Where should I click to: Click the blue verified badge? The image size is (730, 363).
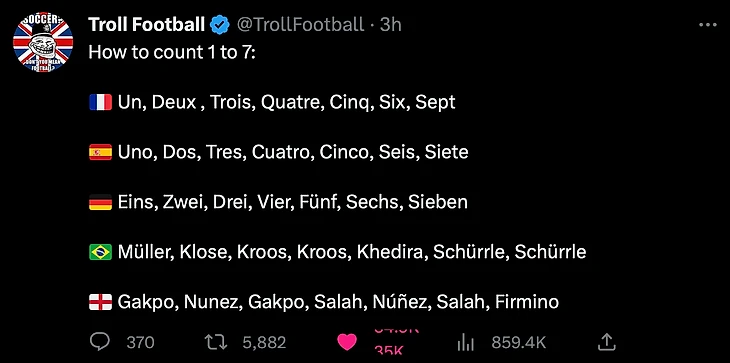(220, 25)
